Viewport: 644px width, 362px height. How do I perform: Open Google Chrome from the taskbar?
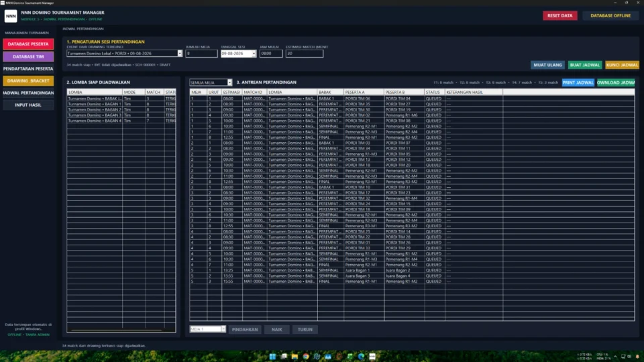pyautogui.click(x=306, y=356)
